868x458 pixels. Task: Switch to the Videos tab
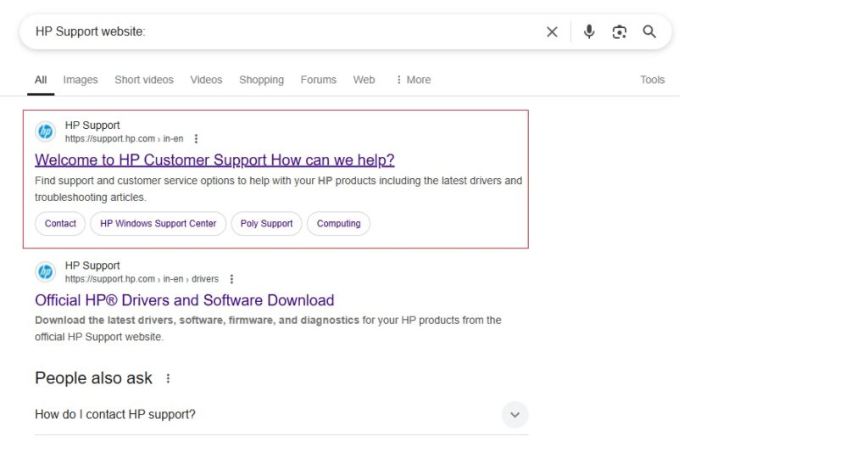click(207, 80)
